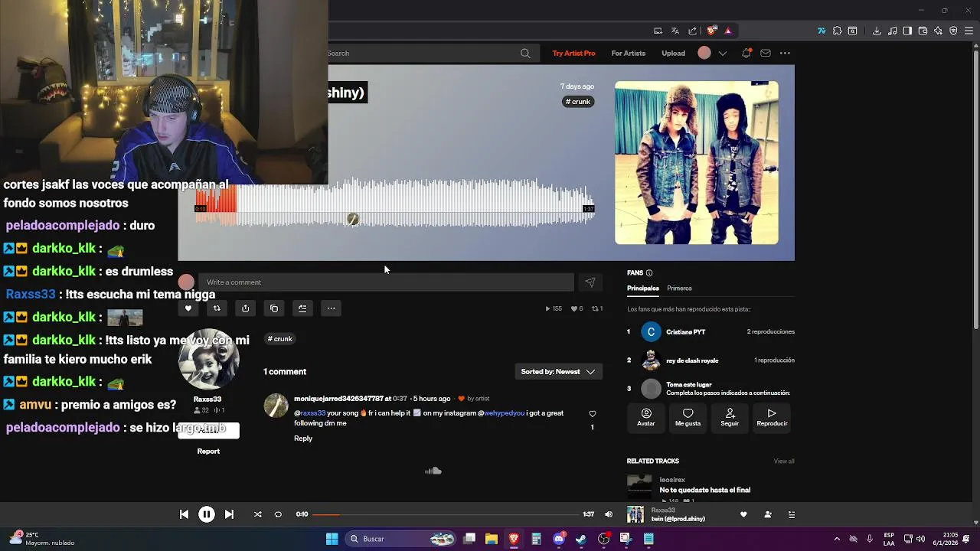Click the Write a comment field

tap(386, 282)
